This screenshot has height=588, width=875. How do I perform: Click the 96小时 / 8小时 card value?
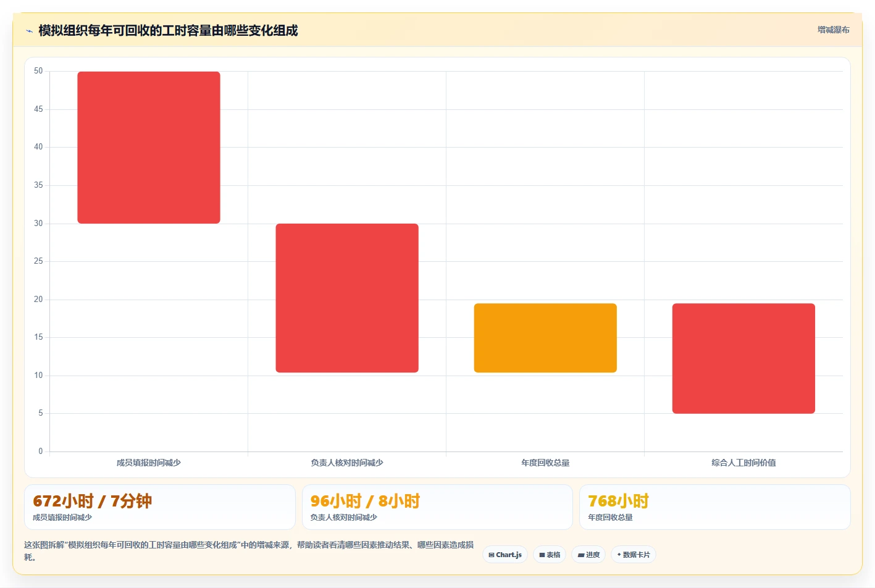365,501
